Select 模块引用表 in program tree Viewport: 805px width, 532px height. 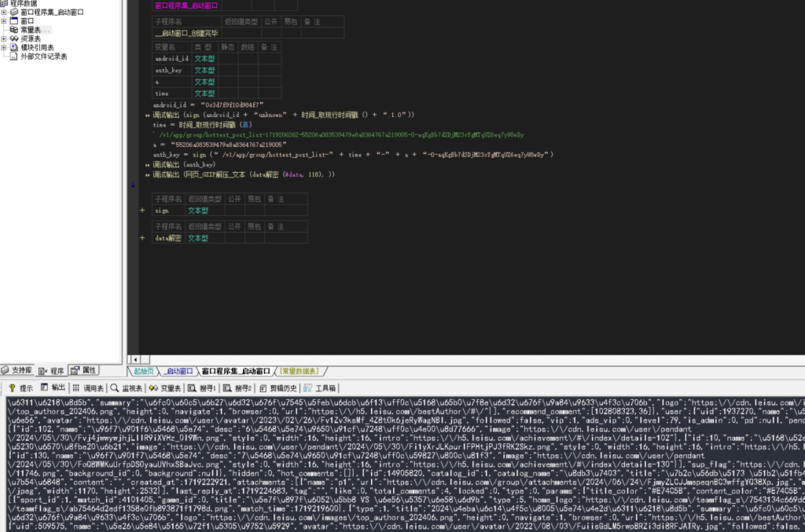click(37, 47)
